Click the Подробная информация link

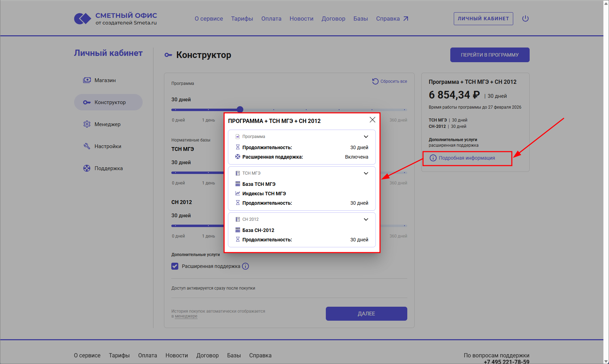point(466,158)
